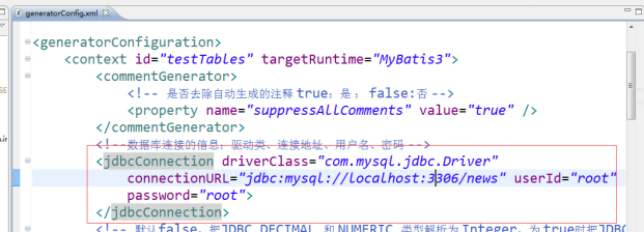Click the blue marker on connectionURL line
Screen dimensions: 644x232
(x=16, y=178)
